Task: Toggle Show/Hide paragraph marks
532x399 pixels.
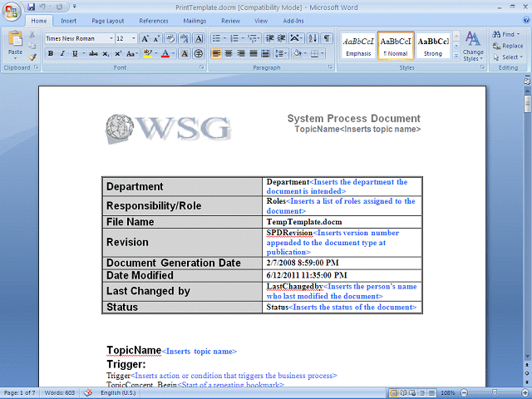Action: tap(327, 38)
